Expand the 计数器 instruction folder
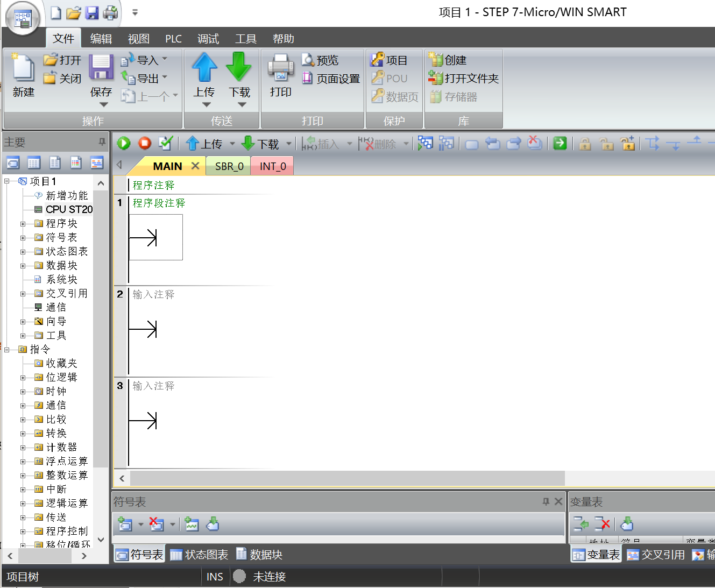715x588 pixels. coord(23,448)
